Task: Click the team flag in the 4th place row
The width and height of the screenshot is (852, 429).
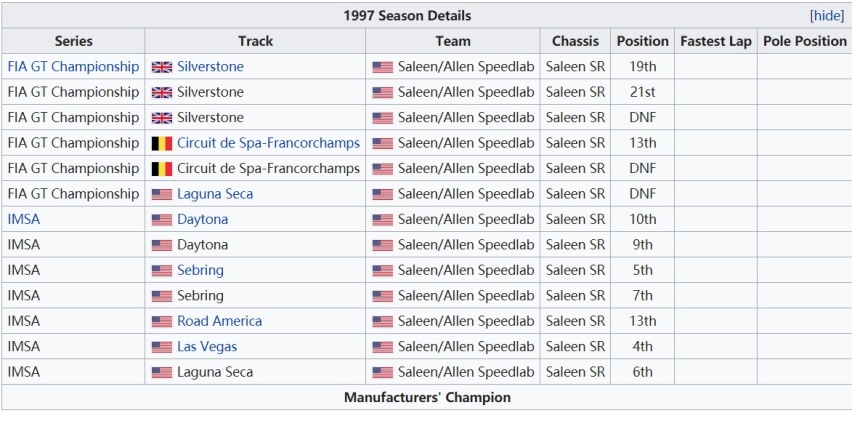Action: [383, 347]
